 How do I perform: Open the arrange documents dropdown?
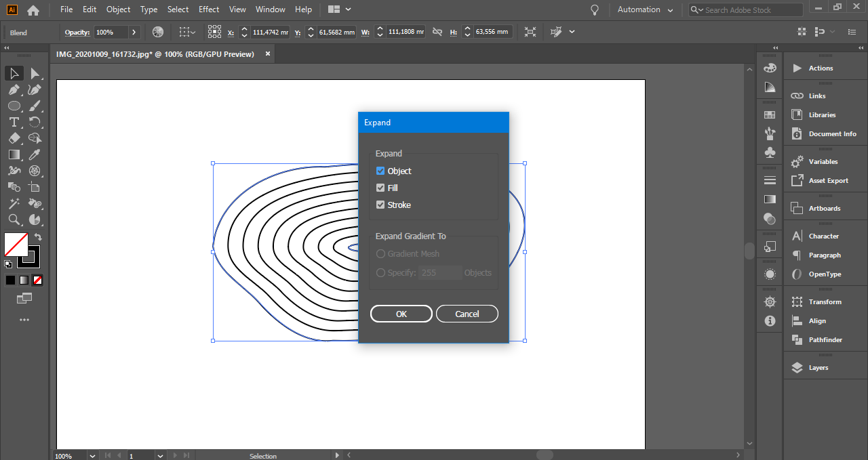point(340,9)
